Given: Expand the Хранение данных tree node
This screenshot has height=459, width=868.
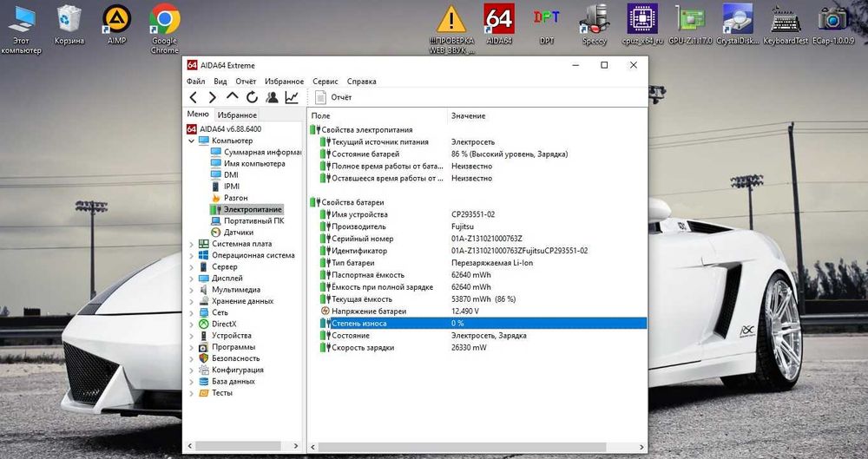Looking at the screenshot, I should (x=192, y=301).
